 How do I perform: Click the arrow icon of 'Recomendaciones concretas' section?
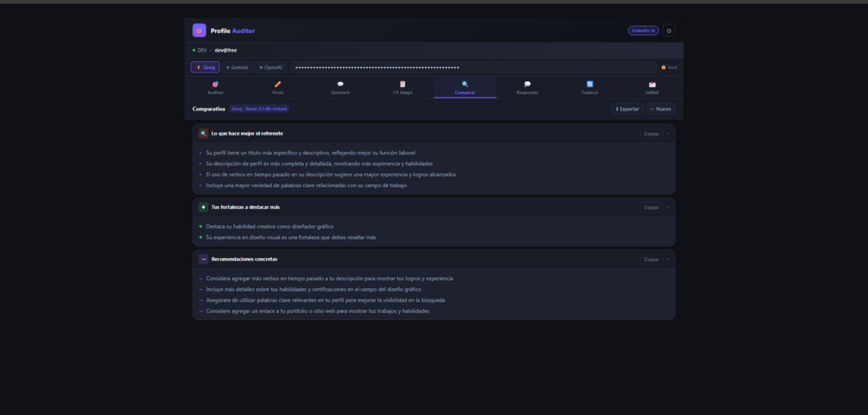[203, 259]
